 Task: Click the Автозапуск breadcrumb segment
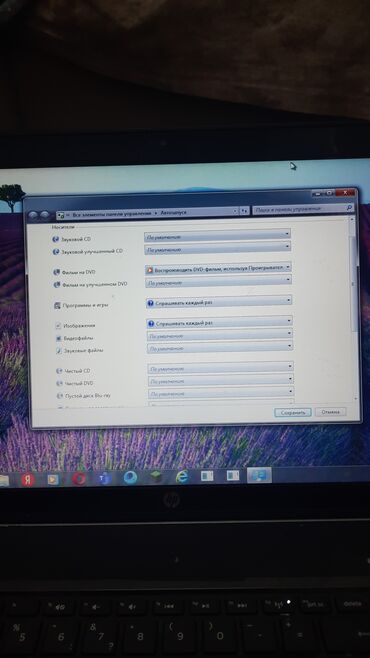point(173,213)
